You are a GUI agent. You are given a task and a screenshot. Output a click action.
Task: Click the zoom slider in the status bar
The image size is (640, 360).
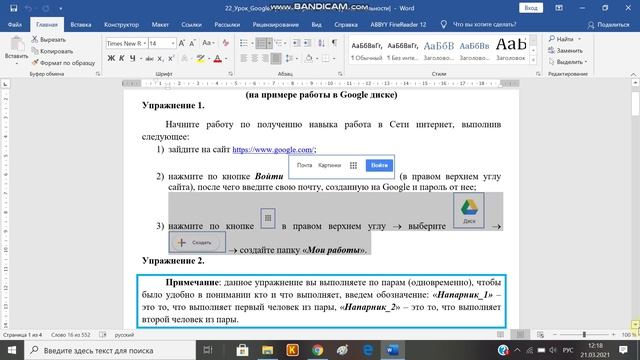point(584,335)
